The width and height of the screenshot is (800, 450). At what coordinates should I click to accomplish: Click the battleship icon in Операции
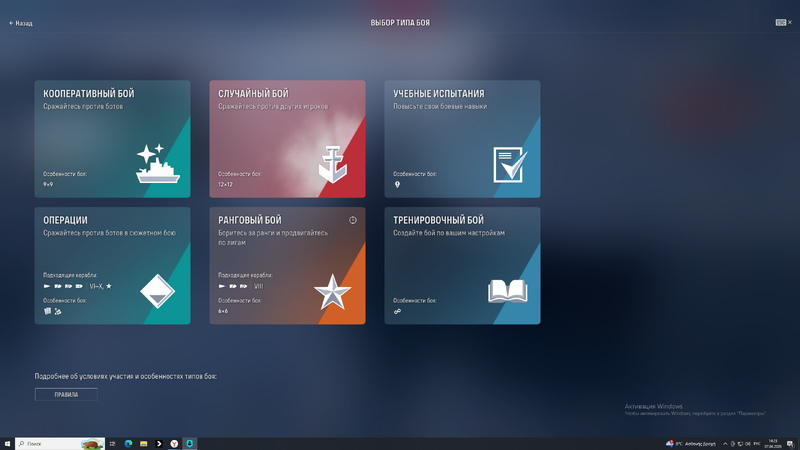[68, 286]
